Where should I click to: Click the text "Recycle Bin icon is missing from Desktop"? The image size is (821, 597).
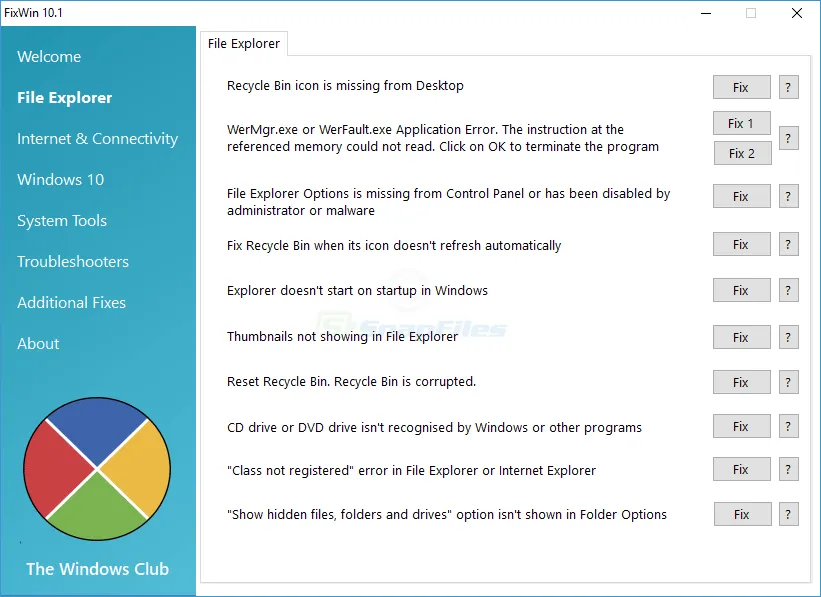[x=345, y=86]
